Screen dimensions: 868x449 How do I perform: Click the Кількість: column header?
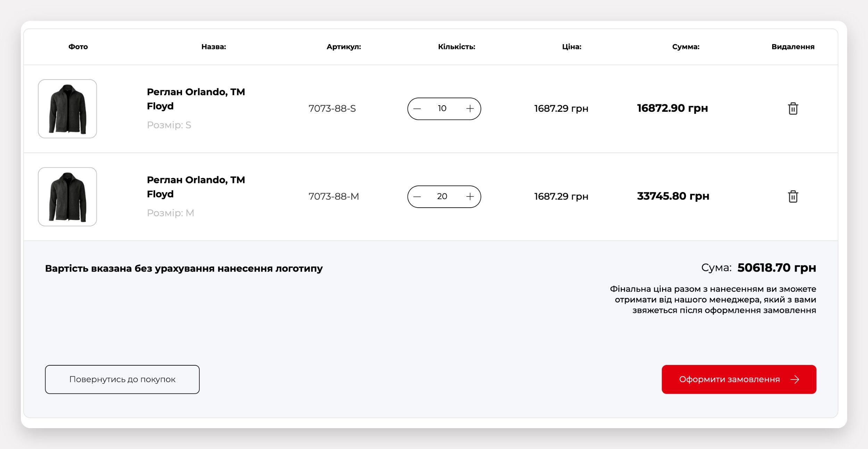457,47
